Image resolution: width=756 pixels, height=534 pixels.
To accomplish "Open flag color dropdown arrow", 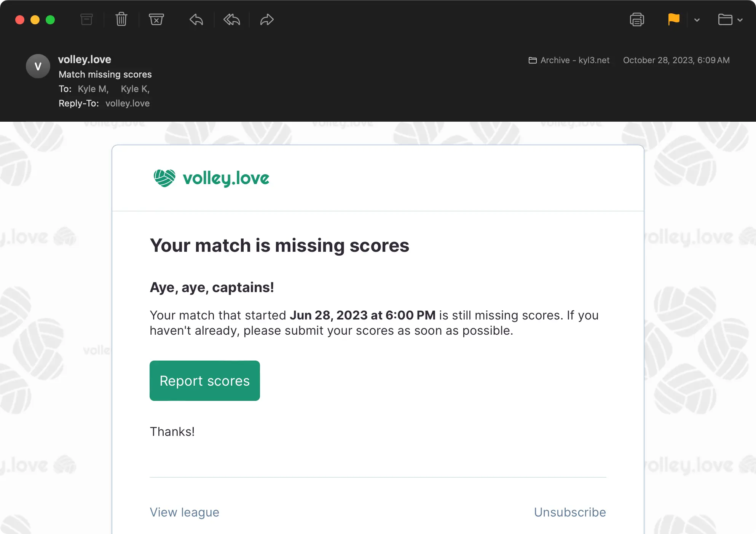I will click(697, 20).
